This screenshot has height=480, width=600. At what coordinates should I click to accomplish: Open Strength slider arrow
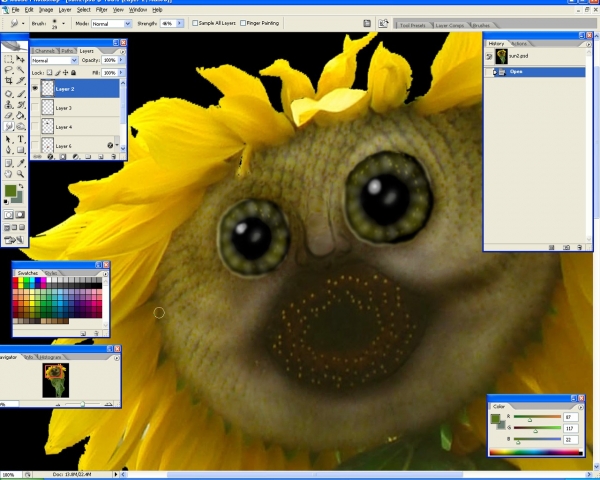[179, 23]
